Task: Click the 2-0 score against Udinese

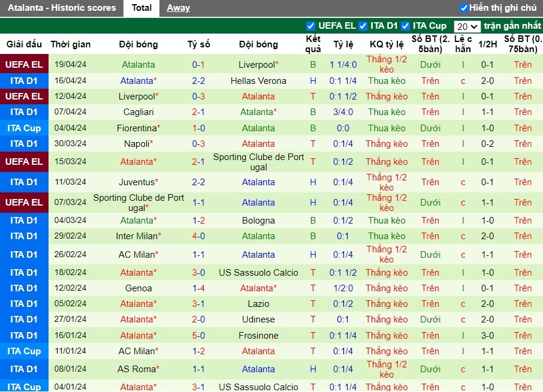Action: pyautogui.click(x=198, y=319)
